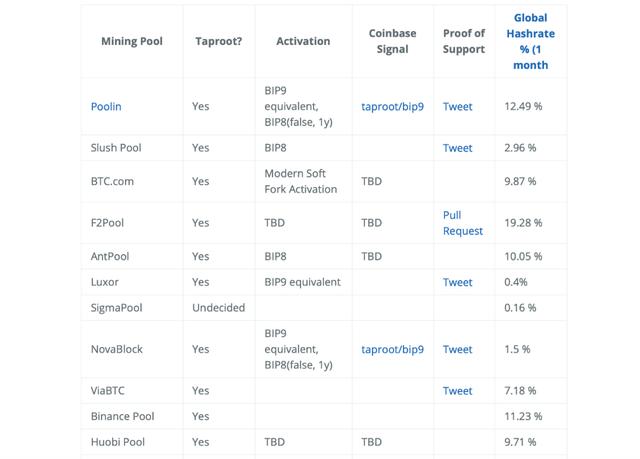
Task: Click the Coinbase Signal column header
Action: pos(392,41)
